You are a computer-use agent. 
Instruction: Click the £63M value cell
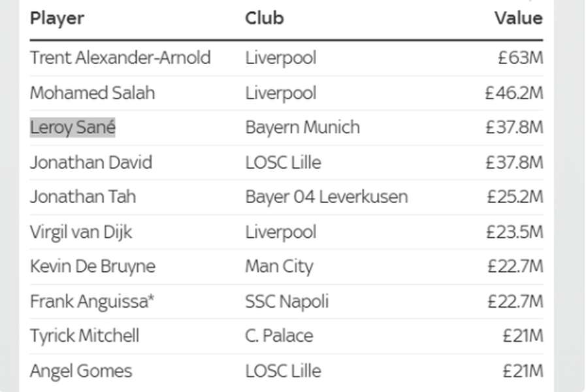pyautogui.click(x=521, y=58)
